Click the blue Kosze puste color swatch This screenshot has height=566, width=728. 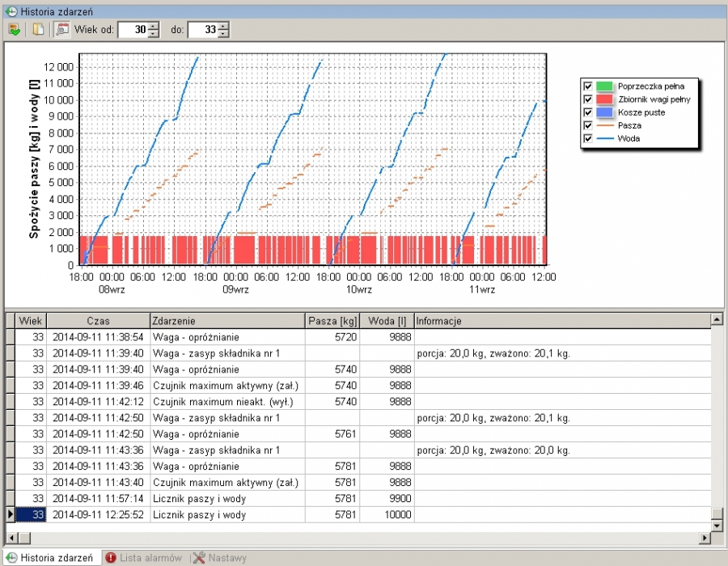[605, 112]
